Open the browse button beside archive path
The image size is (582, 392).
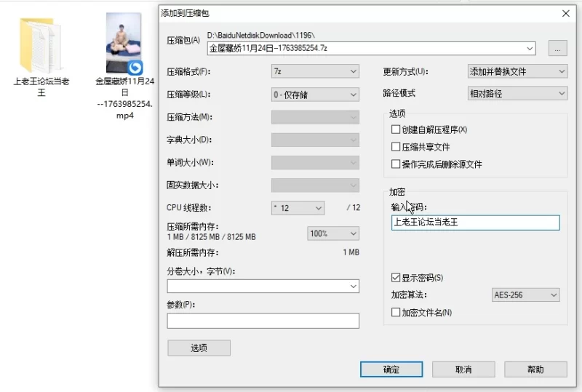tap(557, 48)
